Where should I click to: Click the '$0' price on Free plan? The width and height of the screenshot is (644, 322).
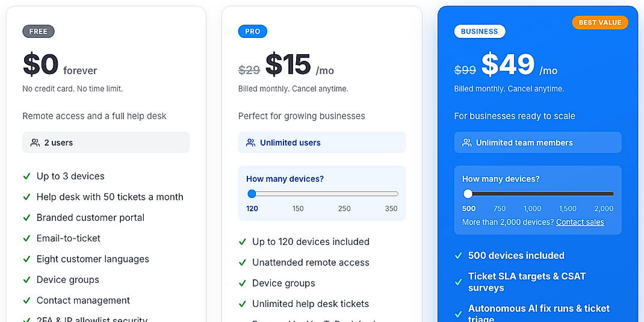(x=40, y=65)
